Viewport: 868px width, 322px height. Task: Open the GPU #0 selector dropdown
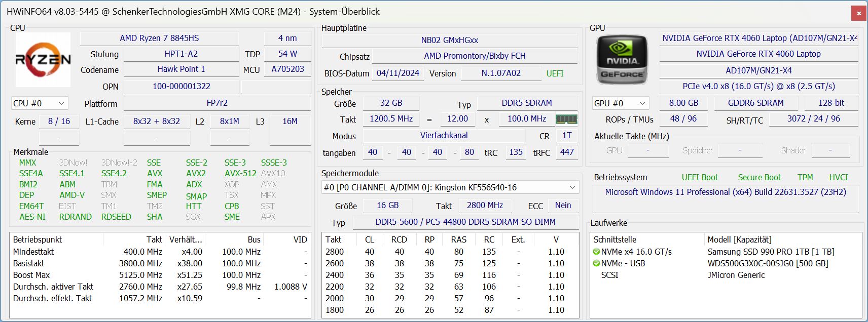[x=621, y=103]
